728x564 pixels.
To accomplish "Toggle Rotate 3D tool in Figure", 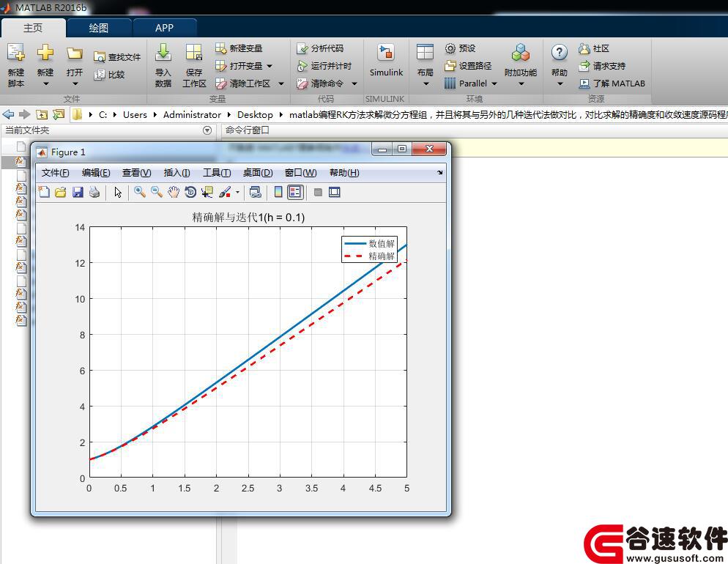I will point(190,192).
